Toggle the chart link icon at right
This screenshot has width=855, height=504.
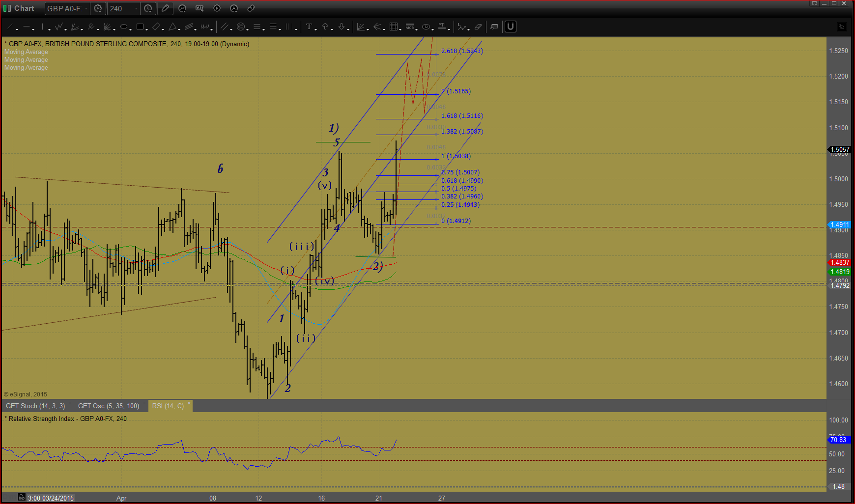pyautogui.click(x=842, y=27)
